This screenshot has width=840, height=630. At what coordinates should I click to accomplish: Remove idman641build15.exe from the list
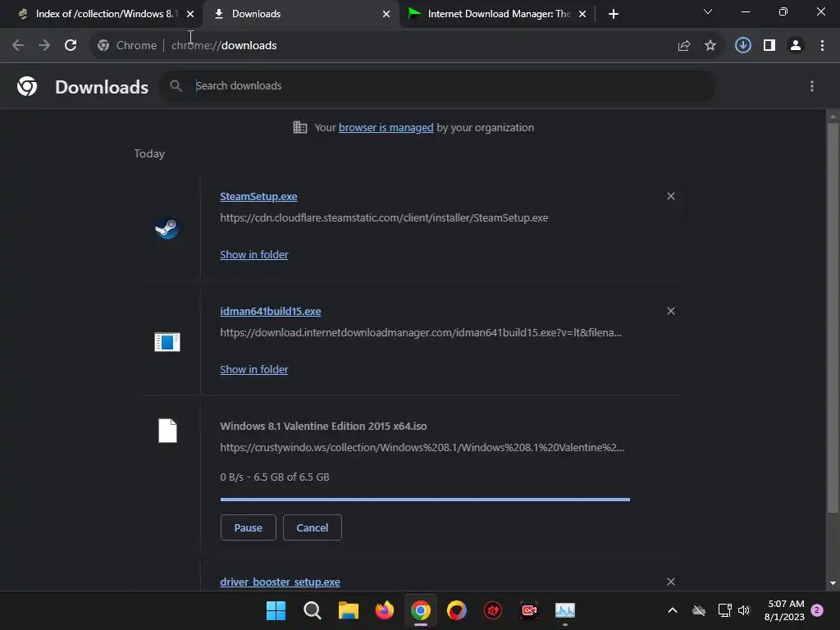pos(671,311)
